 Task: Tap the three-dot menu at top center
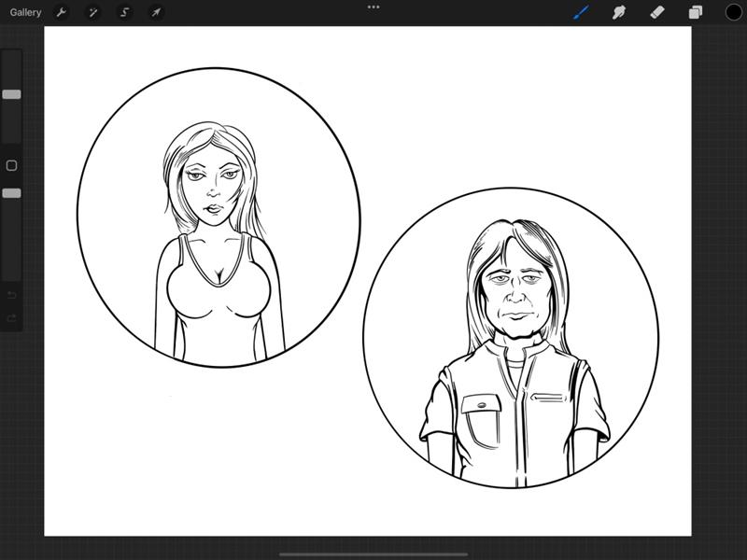[x=373, y=7]
